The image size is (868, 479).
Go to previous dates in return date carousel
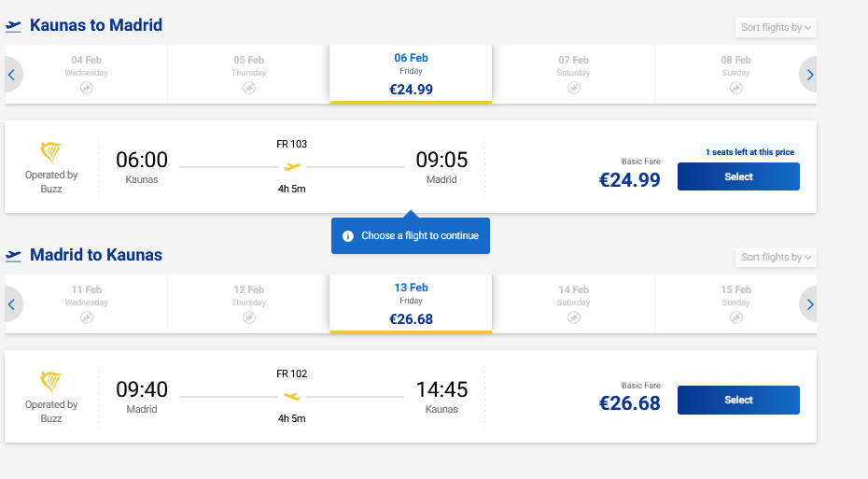coord(13,304)
